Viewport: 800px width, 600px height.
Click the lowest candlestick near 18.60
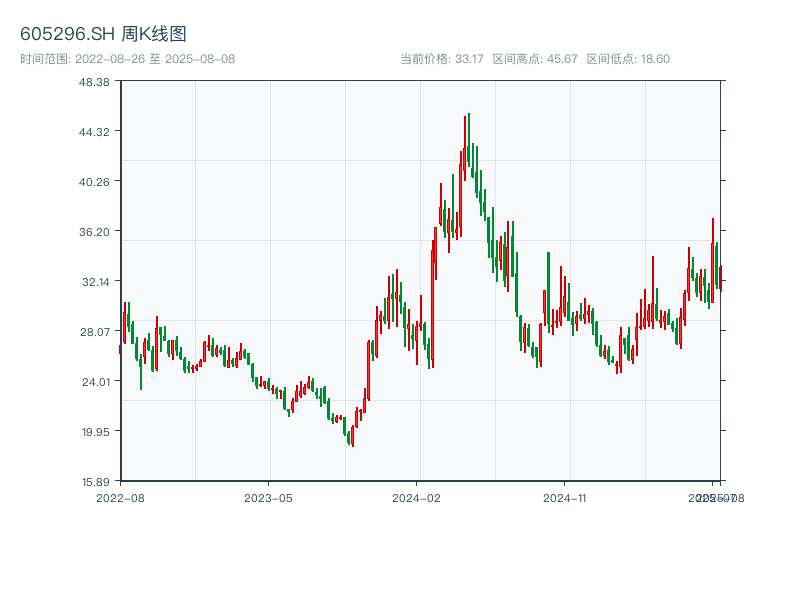point(353,436)
